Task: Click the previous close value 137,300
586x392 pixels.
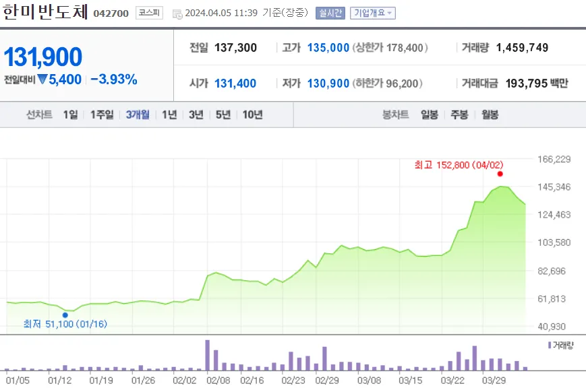Action: (235, 48)
